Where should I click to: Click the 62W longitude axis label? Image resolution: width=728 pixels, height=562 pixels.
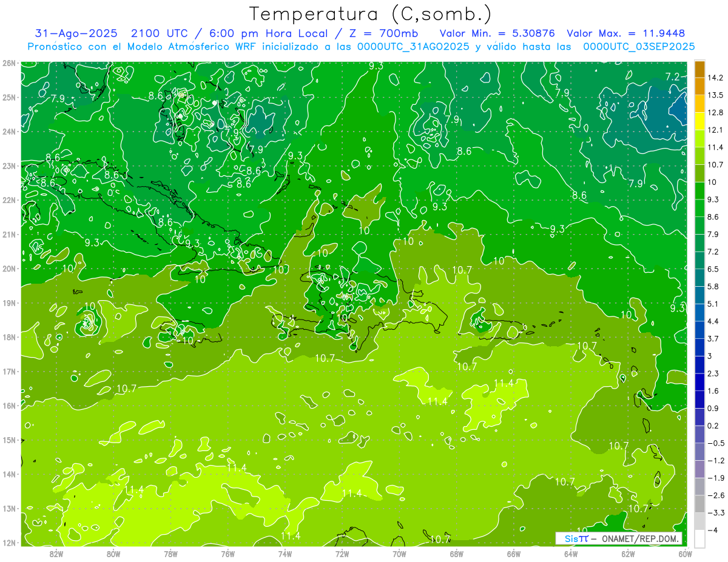coord(629,554)
